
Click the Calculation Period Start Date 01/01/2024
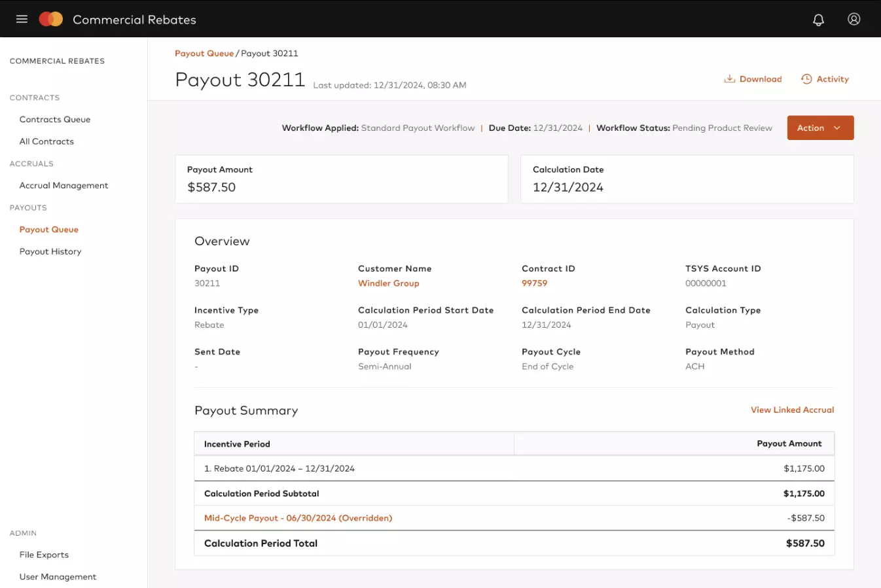pos(383,325)
